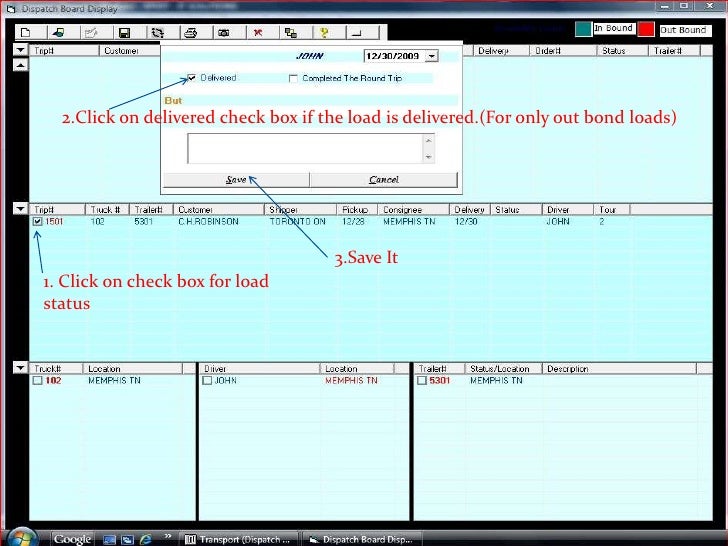Click the camera toolbar icon
The height and width of the screenshot is (546, 728).
pyautogui.click(x=224, y=32)
